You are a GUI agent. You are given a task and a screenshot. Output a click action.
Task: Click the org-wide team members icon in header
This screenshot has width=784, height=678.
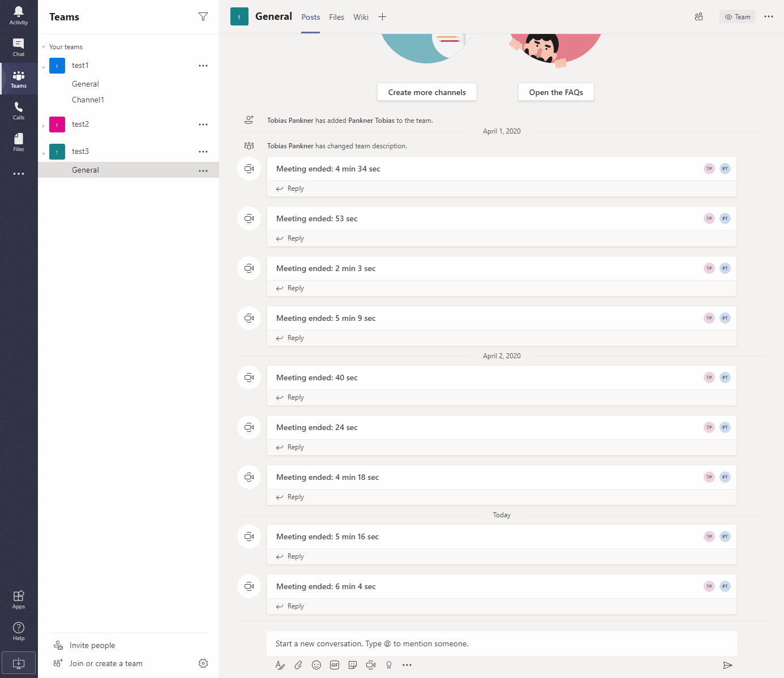click(699, 17)
